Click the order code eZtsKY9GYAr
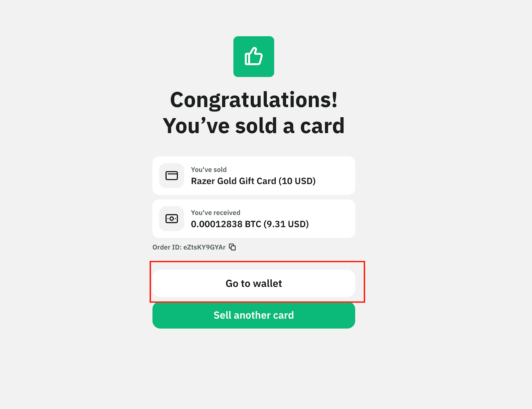Viewport: 532px width, 409px height. tap(204, 247)
